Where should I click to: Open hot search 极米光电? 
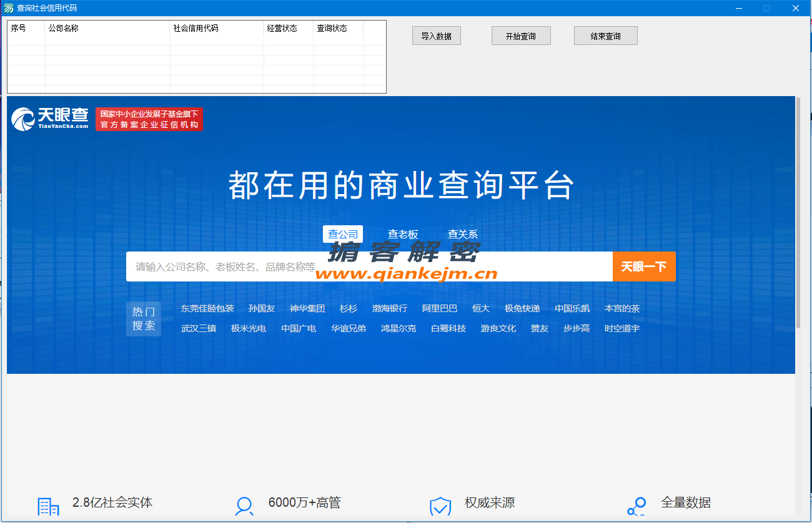[249, 328]
